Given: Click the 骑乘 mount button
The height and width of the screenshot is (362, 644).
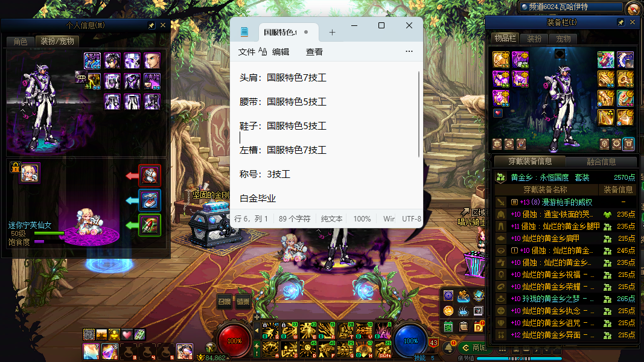Looking at the screenshot, I should point(243,302).
